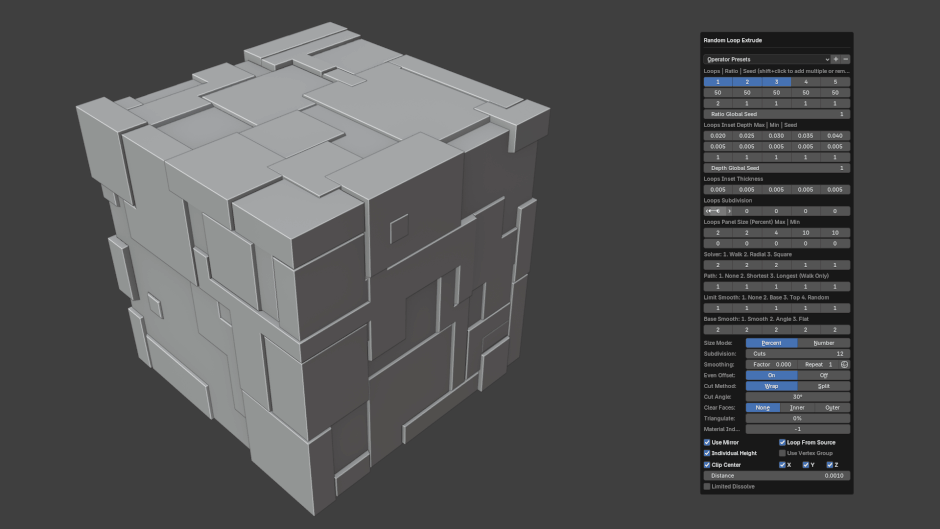The width and height of the screenshot is (940, 529).
Task: Switch Size Mode to Number
Action: coord(824,342)
